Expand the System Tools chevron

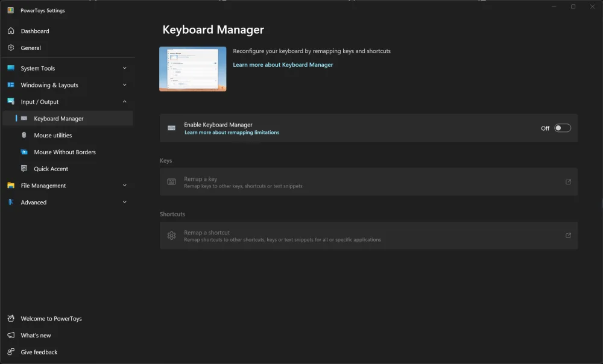tap(125, 68)
